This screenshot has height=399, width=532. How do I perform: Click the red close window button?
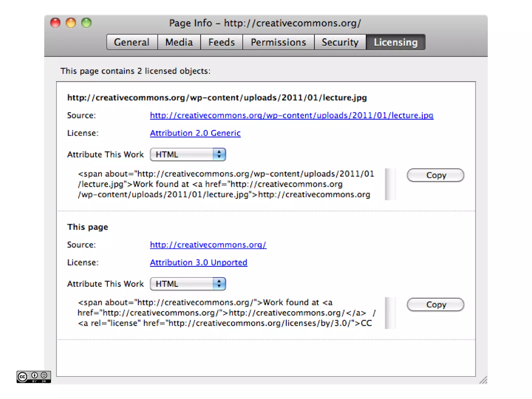pyautogui.click(x=55, y=23)
